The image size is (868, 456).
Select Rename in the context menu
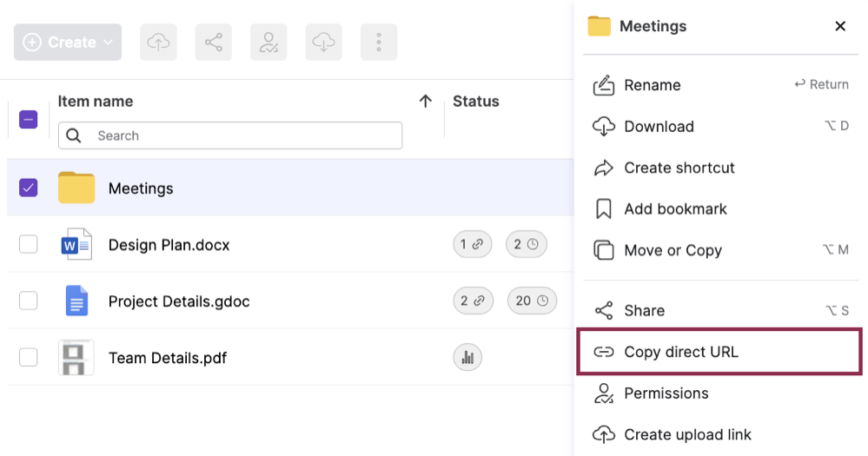point(652,85)
